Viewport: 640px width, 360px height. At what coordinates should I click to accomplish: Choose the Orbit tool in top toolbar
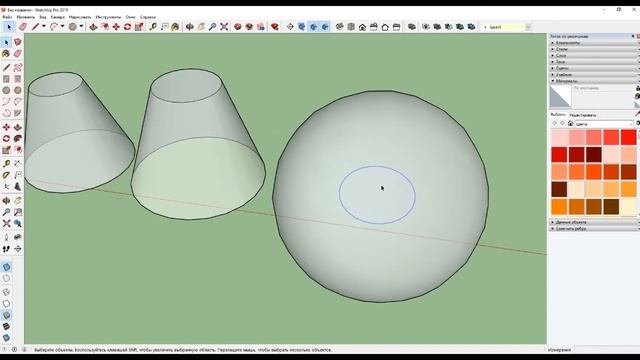190,27
